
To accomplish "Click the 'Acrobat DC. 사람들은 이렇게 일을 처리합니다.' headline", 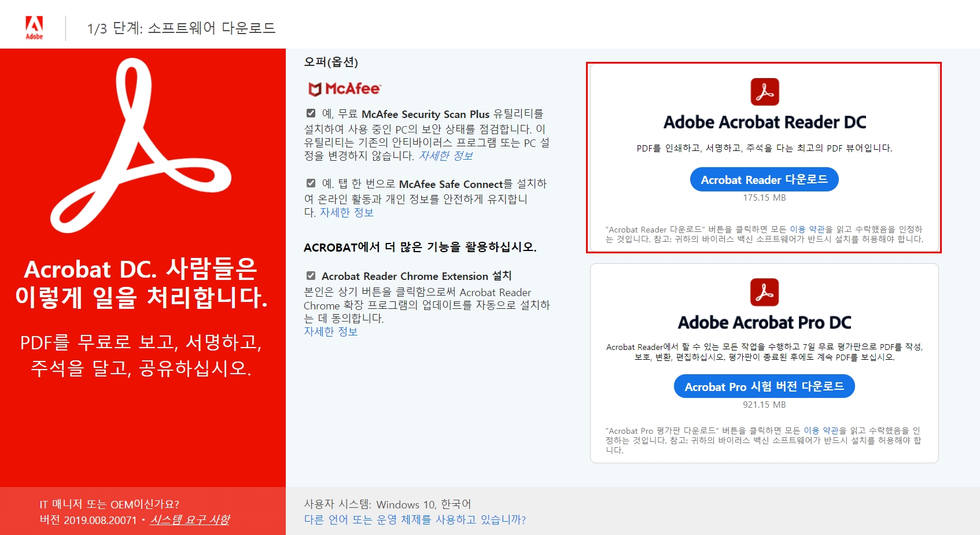I will [141, 283].
